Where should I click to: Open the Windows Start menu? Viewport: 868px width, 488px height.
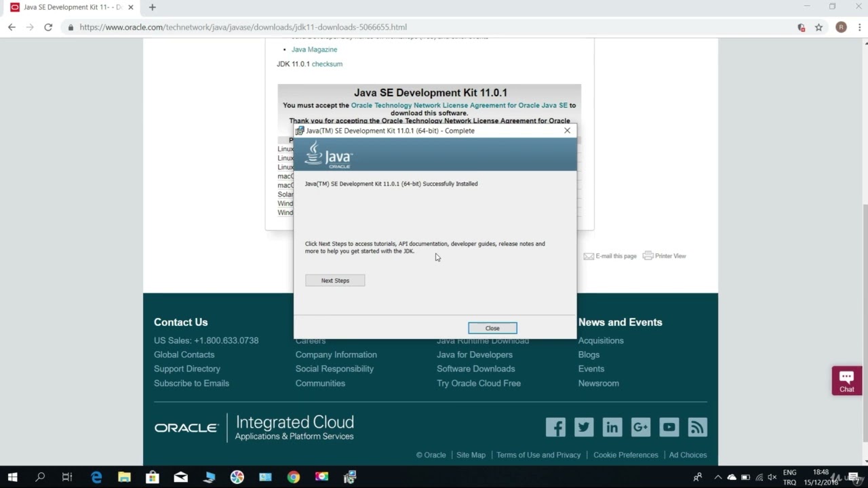tap(12, 477)
